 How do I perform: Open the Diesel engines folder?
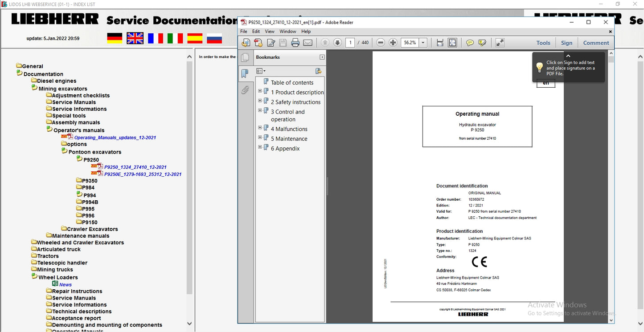pos(56,81)
